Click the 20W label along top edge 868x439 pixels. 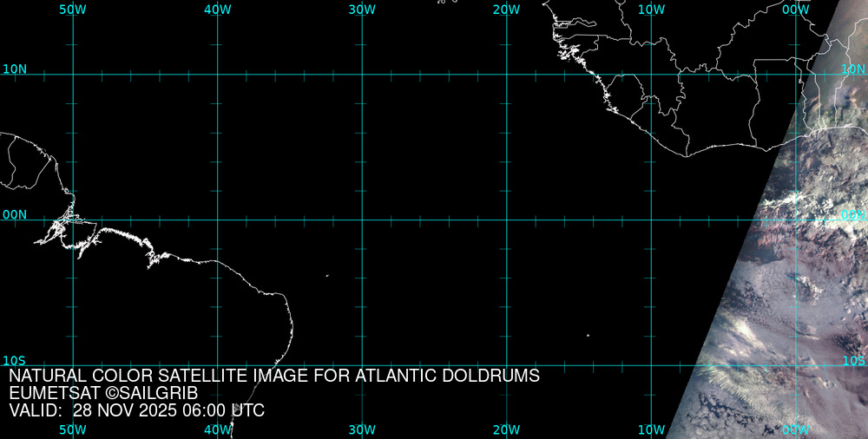[506, 10]
